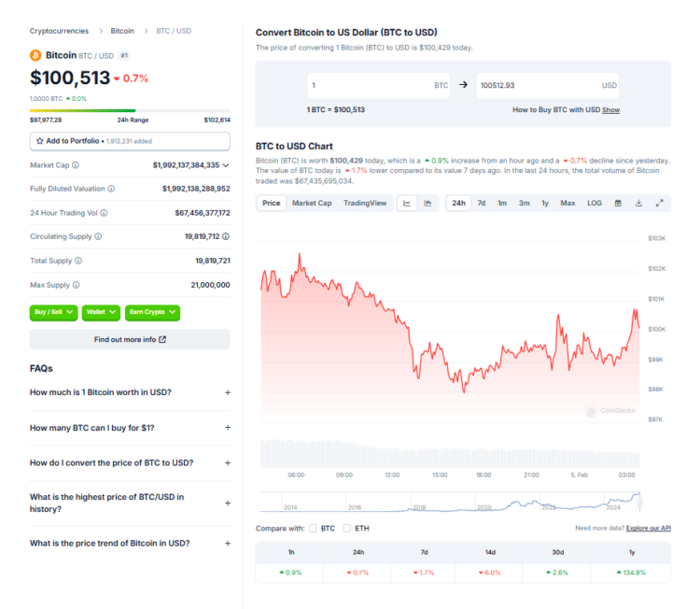Screen dimensions: 700x609
Task: Click the #1 rank badge
Action: pyautogui.click(x=124, y=55)
